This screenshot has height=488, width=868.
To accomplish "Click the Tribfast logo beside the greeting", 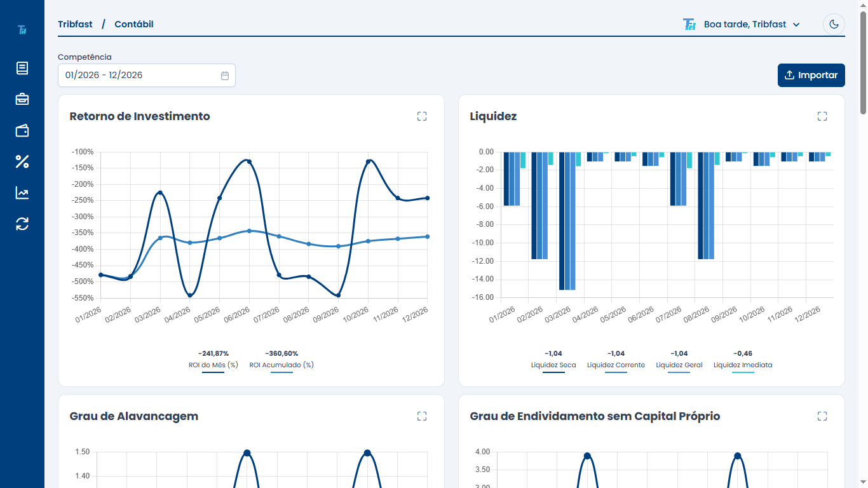I will [689, 24].
